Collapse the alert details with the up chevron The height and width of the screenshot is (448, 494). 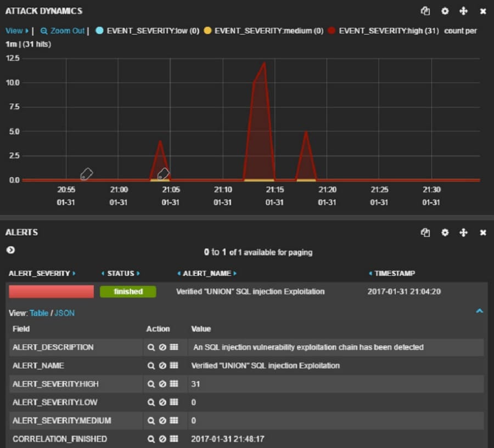480,311
